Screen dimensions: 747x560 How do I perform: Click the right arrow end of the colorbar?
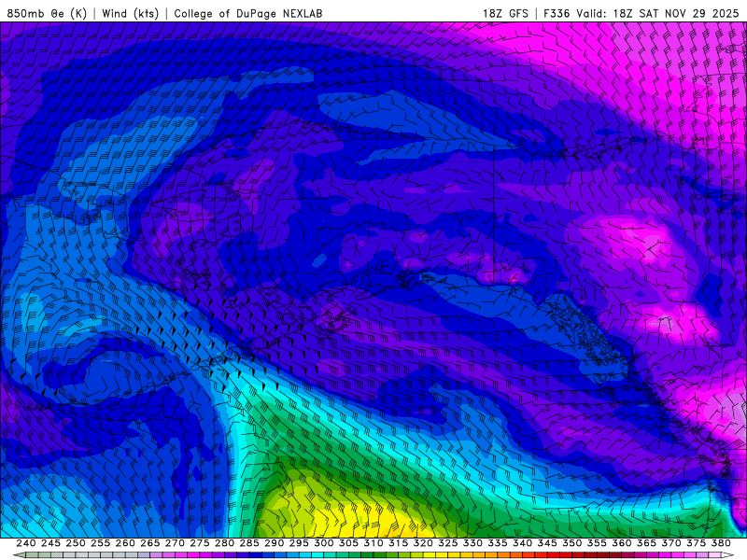tap(727, 555)
